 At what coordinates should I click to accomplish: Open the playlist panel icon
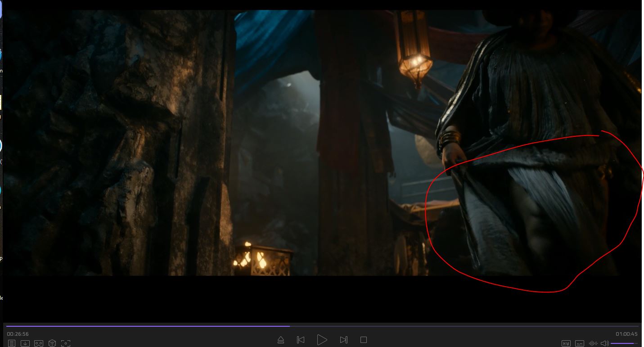(12, 343)
